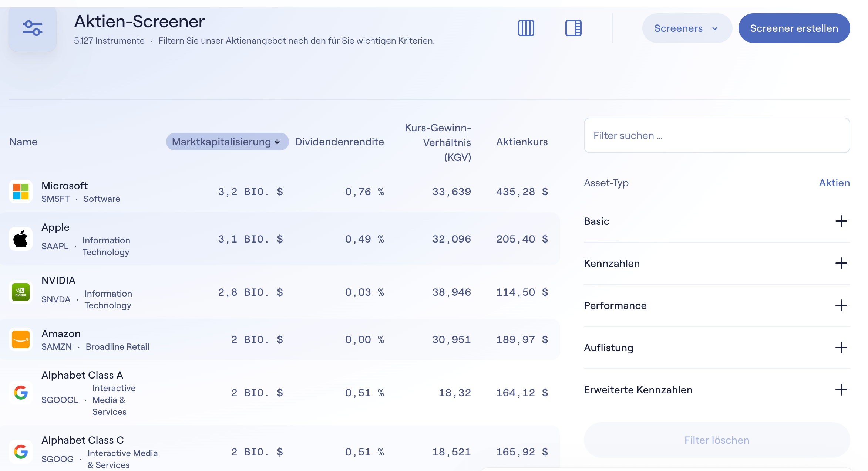
Task: Click NVIDIA's 2,8 BIO. $ market cap
Action: (x=250, y=292)
